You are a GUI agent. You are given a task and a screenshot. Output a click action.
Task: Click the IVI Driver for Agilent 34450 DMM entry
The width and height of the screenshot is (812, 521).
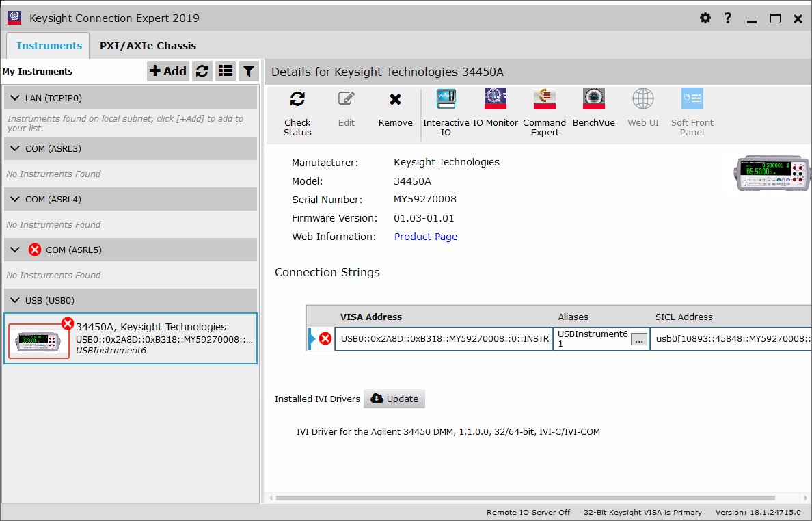(x=448, y=432)
